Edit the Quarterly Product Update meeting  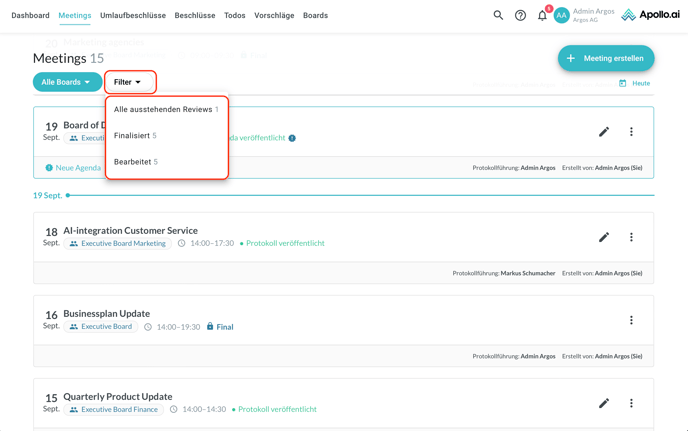(x=604, y=403)
